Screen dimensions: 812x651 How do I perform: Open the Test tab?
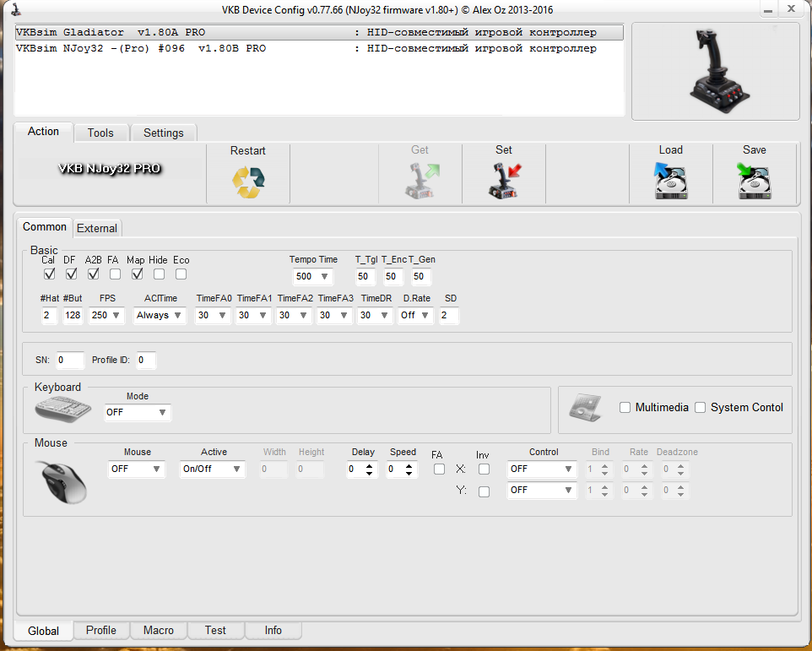click(x=215, y=630)
